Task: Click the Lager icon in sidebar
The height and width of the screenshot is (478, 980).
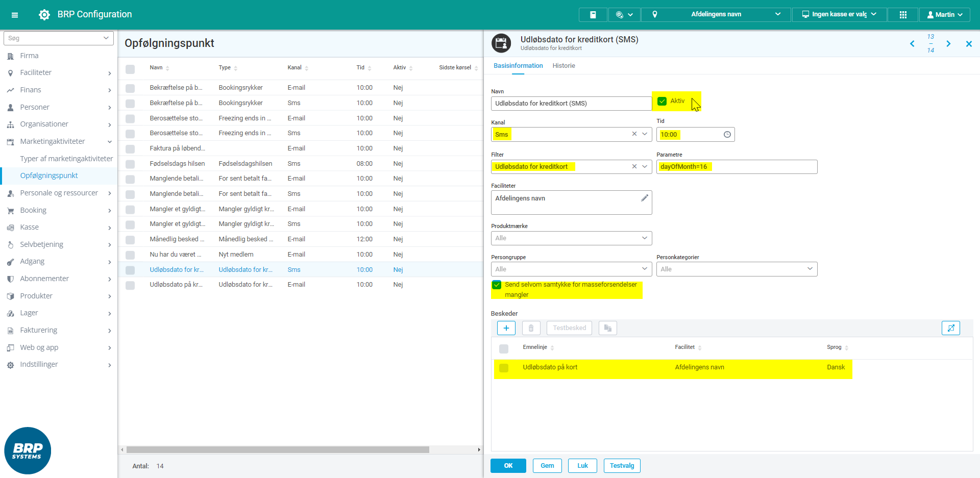Action: tap(10, 314)
